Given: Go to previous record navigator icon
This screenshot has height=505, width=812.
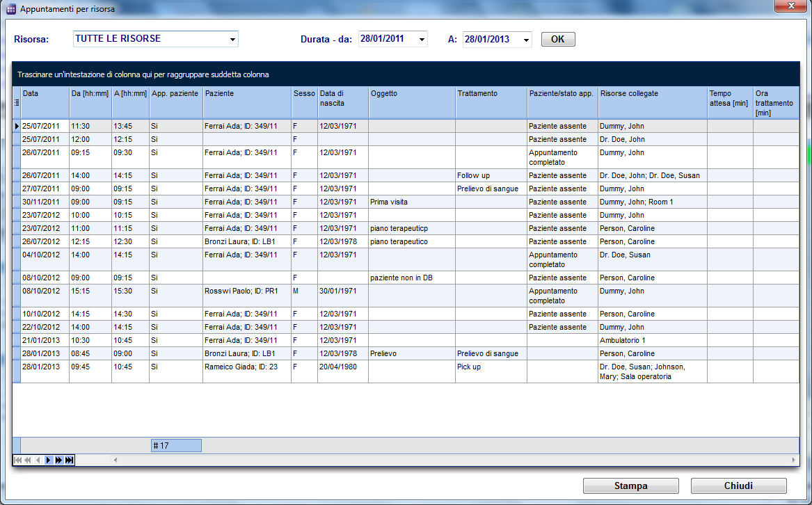Looking at the screenshot, I should click(x=38, y=460).
